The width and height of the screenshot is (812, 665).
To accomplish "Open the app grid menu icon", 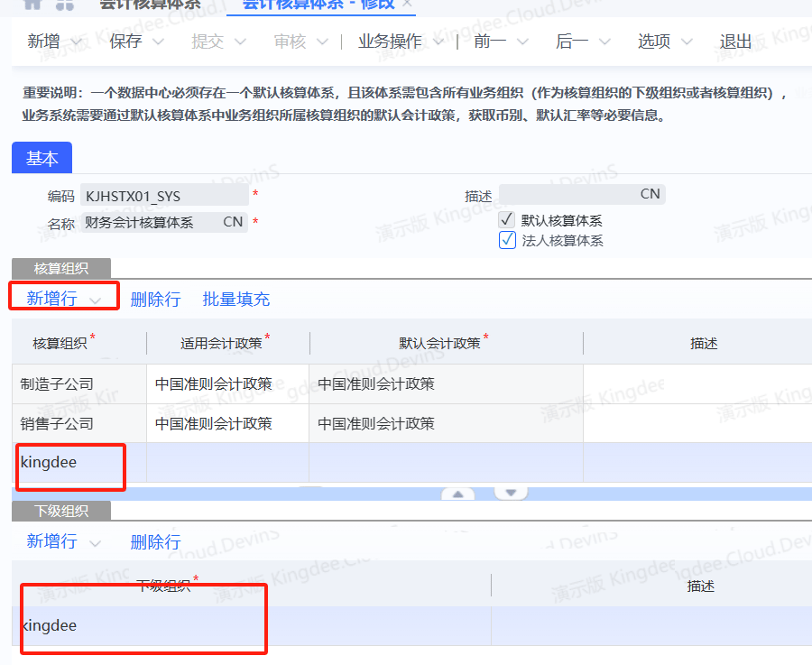I will tap(65, 5).
